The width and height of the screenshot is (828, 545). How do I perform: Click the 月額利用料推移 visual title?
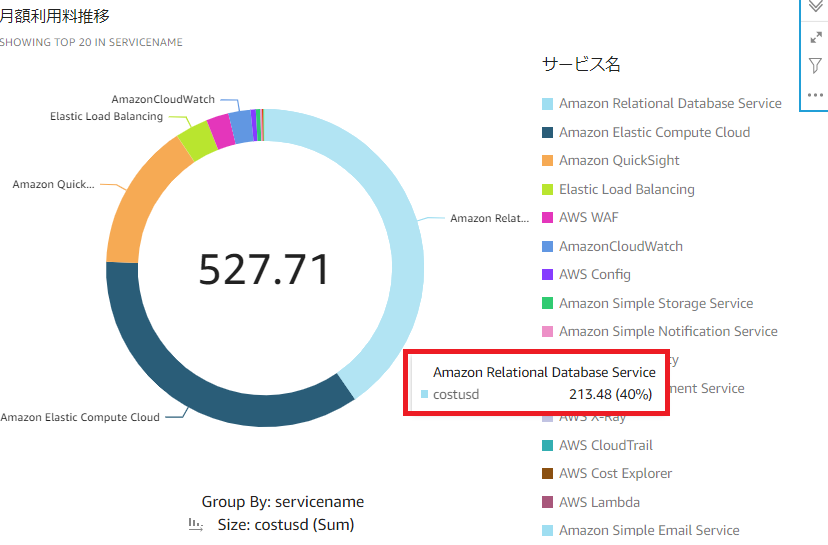coord(55,16)
